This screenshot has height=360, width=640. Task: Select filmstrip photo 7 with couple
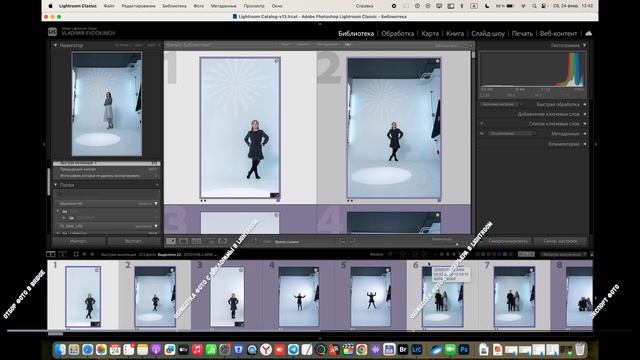514,297
